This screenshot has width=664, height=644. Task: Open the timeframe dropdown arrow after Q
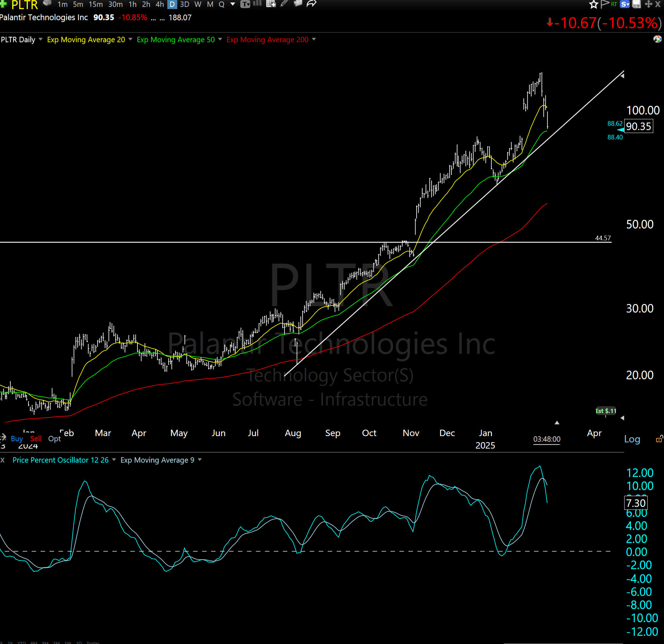pos(233,4)
